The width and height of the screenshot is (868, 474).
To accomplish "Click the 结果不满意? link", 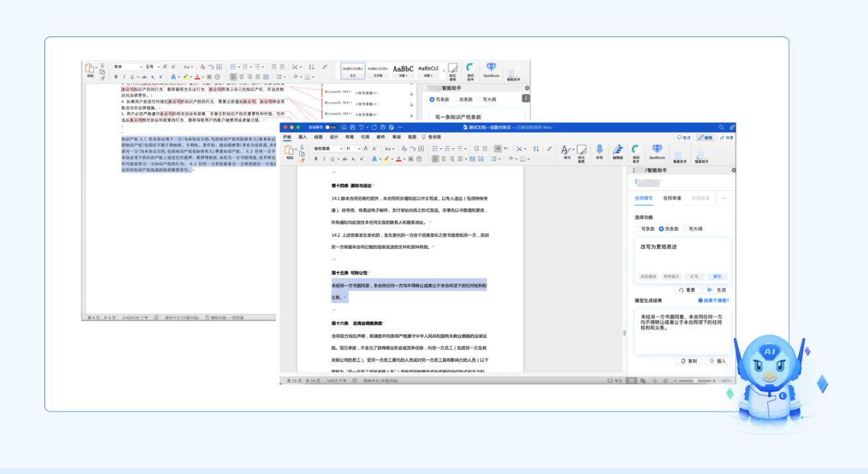I will click(x=713, y=301).
